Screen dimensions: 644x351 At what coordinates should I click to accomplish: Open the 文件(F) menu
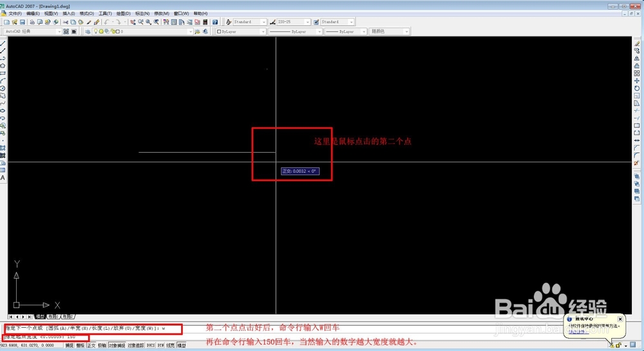[x=15, y=13]
